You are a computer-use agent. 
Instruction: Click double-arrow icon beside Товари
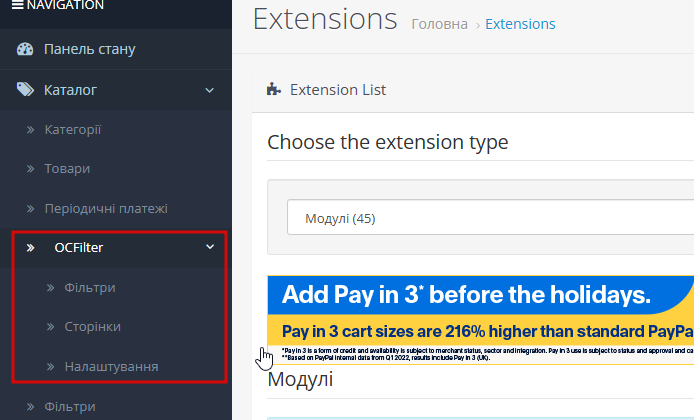pos(31,169)
